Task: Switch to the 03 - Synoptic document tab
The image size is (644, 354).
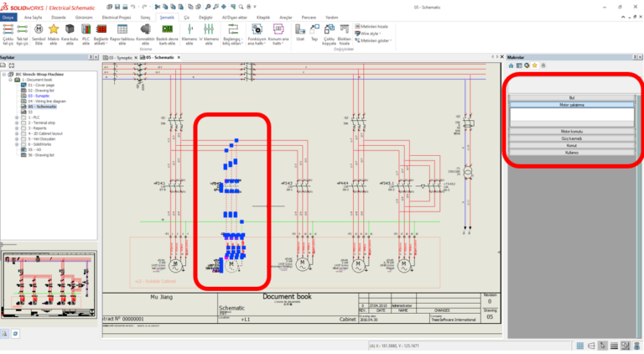Action: click(x=123, y=57)
